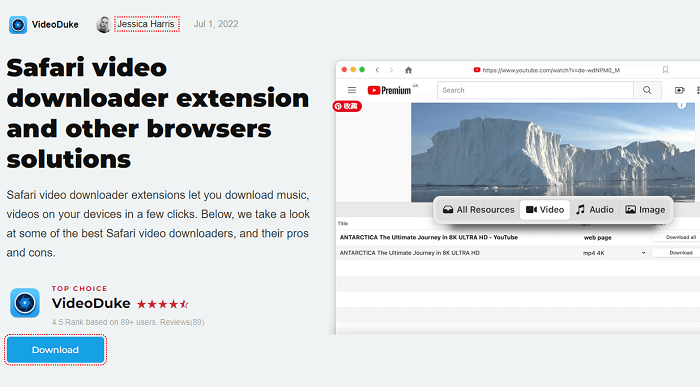Screen dimensions: 700x387
Task: Click the Safari video downloader headline
Action: point(158,113)
